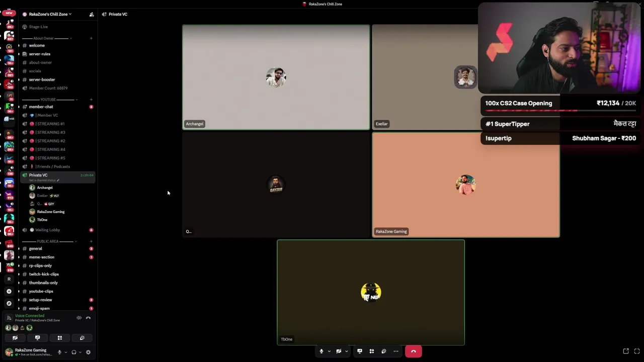
Task: Deafen using headphones icon in user panel
Action: (x=74, y=352)
